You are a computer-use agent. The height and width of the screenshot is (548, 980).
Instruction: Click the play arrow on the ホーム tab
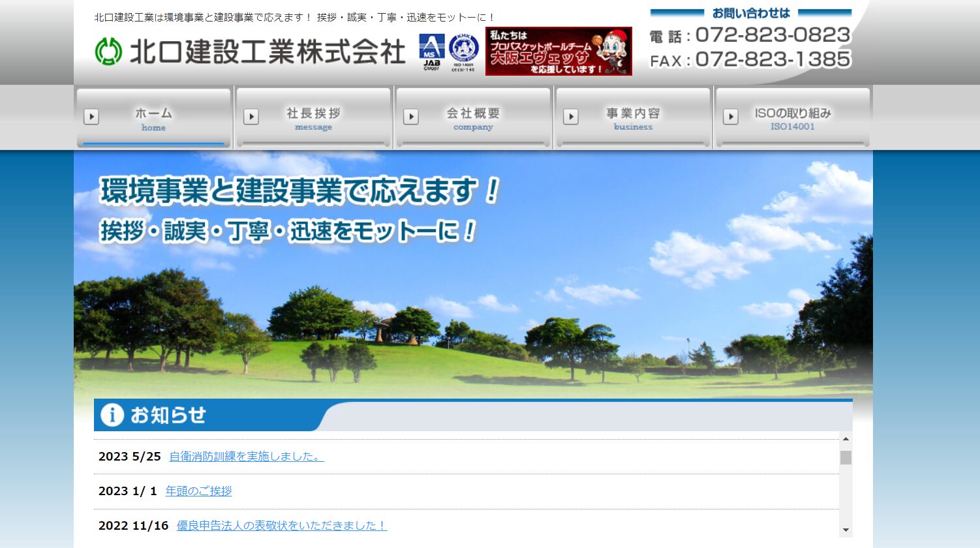(x=91, y=117)
